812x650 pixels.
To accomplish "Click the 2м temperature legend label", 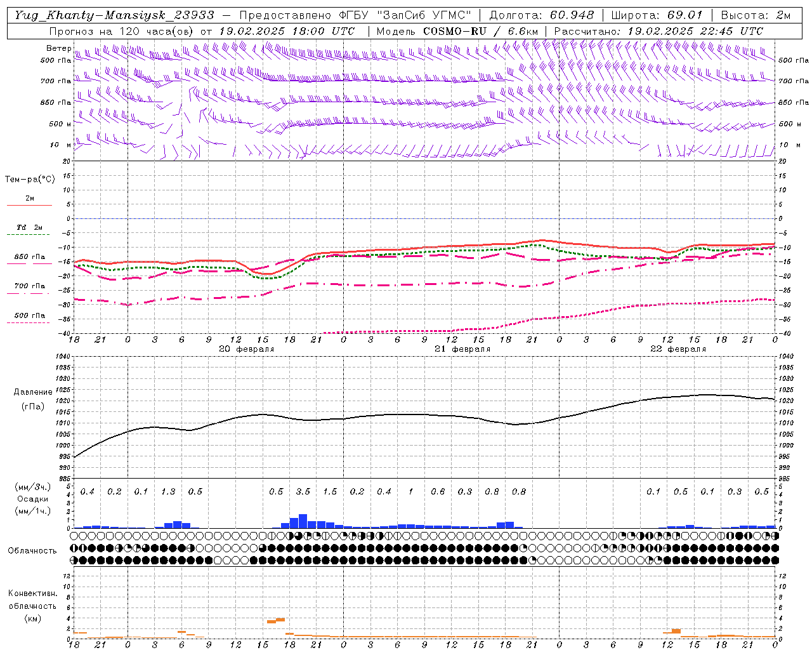I will click(30, 198).
